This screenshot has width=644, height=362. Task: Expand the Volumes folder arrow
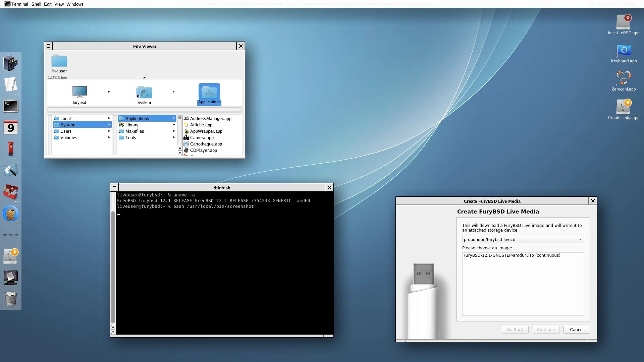109,137
